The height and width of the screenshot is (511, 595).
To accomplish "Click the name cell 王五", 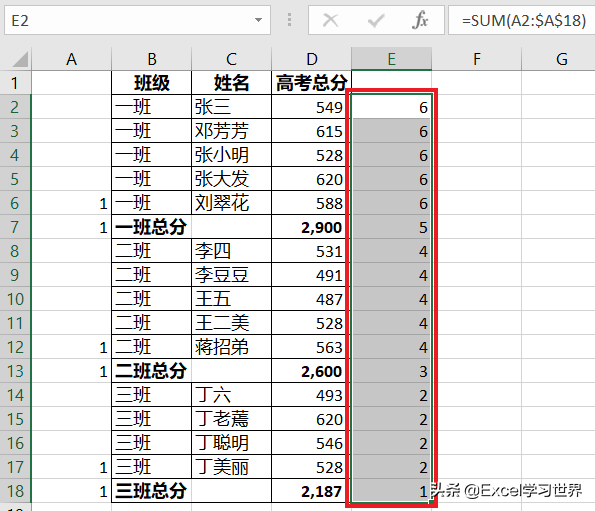I will (x=231, y=299).
